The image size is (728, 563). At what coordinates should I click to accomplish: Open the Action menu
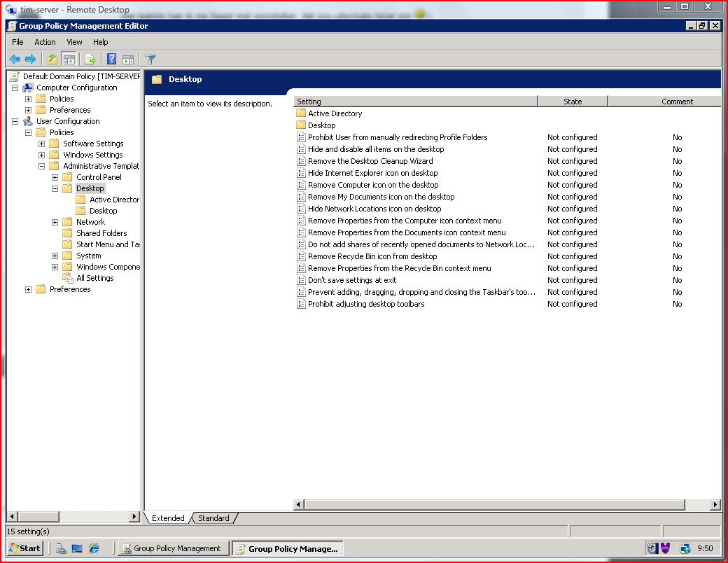(45, 42)
